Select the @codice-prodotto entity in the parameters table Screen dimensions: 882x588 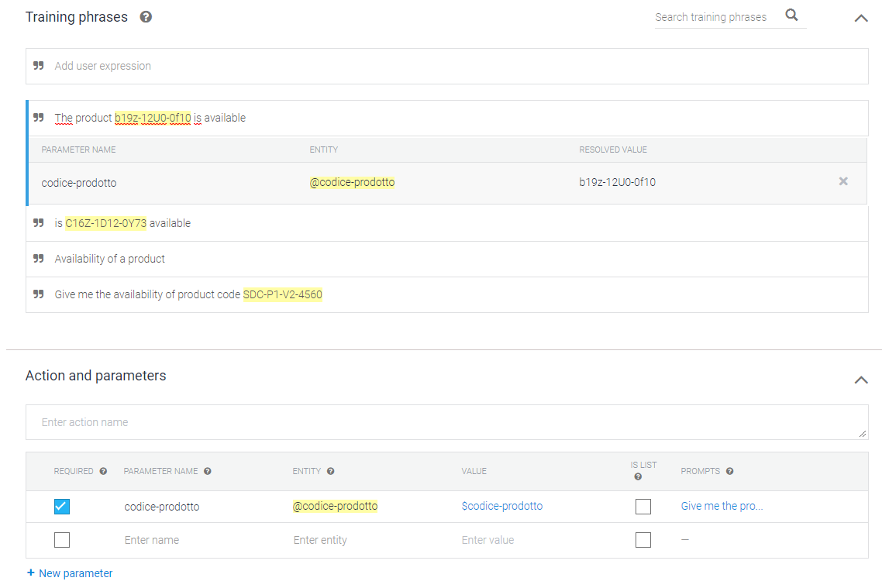click(x=336, y=506)
